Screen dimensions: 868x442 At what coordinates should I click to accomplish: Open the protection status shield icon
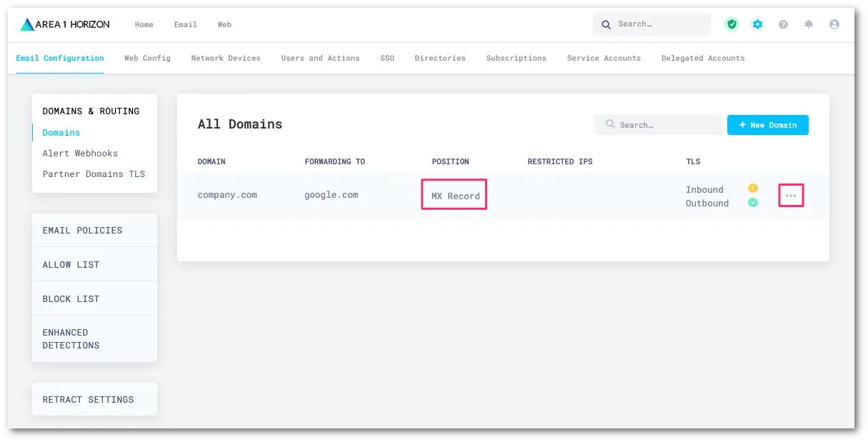tap(732, 24)
